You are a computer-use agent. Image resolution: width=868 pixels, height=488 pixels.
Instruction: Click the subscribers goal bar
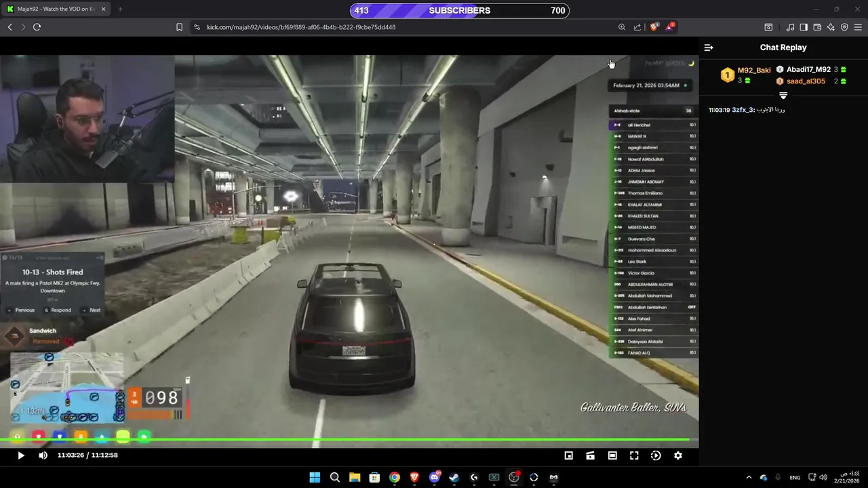(459, 10)
